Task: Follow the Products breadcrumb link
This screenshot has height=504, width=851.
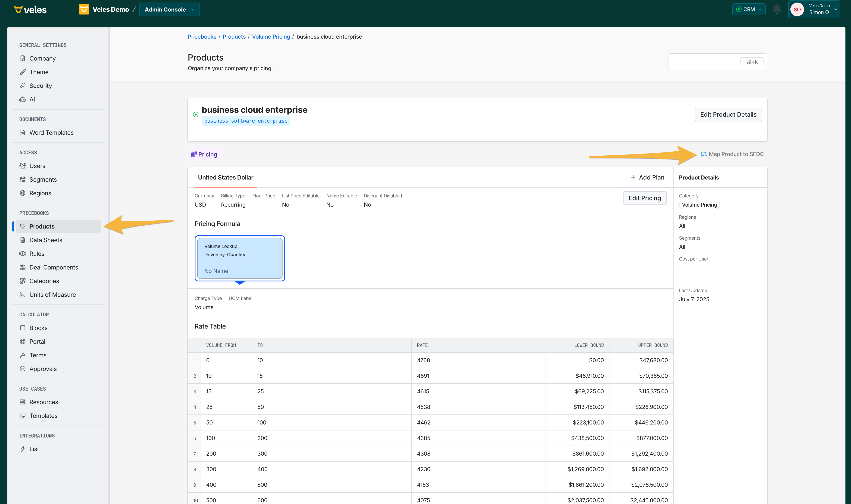Action: tap(234, 37)
